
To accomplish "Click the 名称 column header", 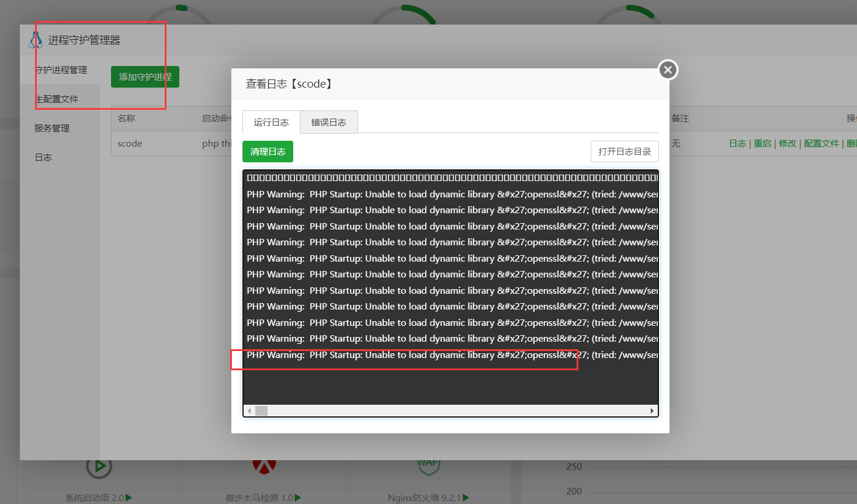I will (126, 118).
